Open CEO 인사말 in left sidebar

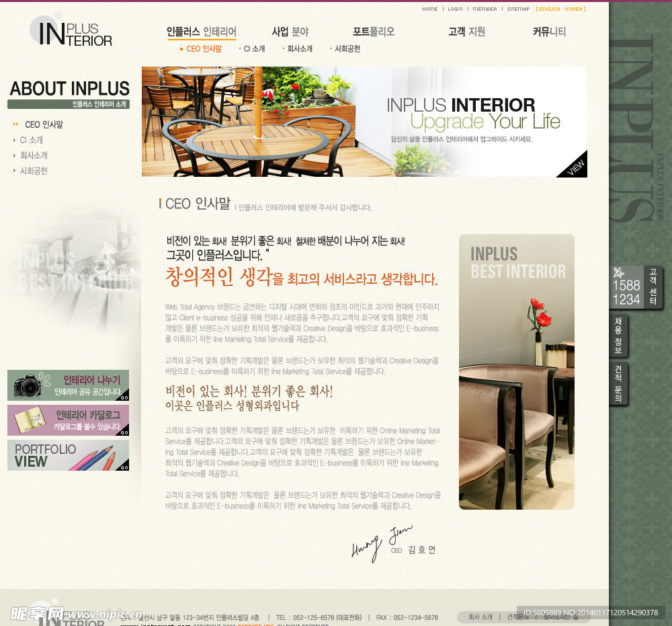click(x=44, y=125)
